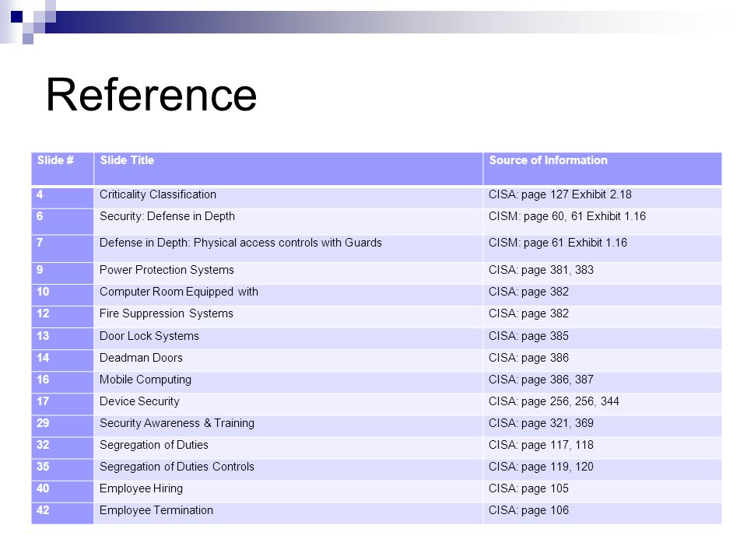
Task: Click 'CISA: page 386' Deadman Doors source
Action: coord(602,360)
